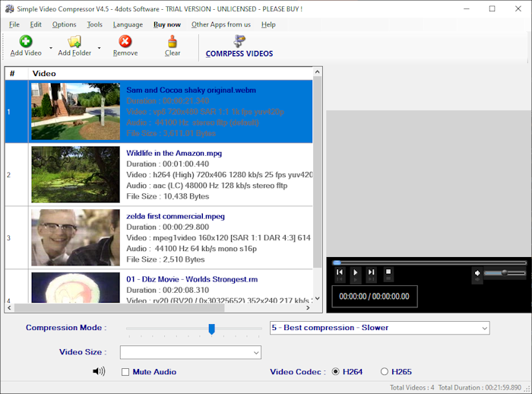This screenshot has width=532, height=394.
Task: Click the Clear list icon
Action: click(x=173, y=42)
